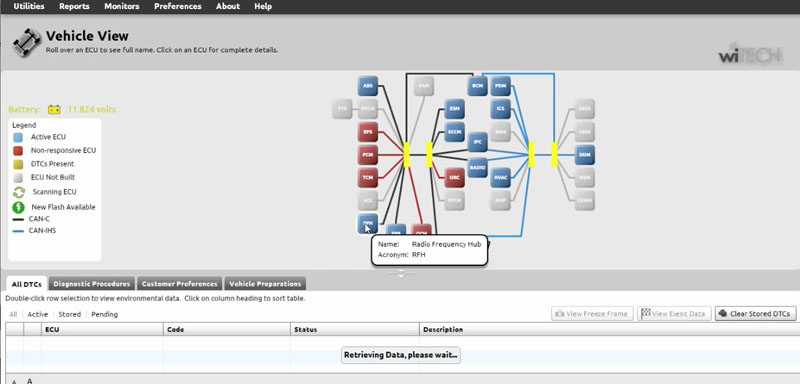
Task: Open the Utilities menu
Action: click(29, 6)
